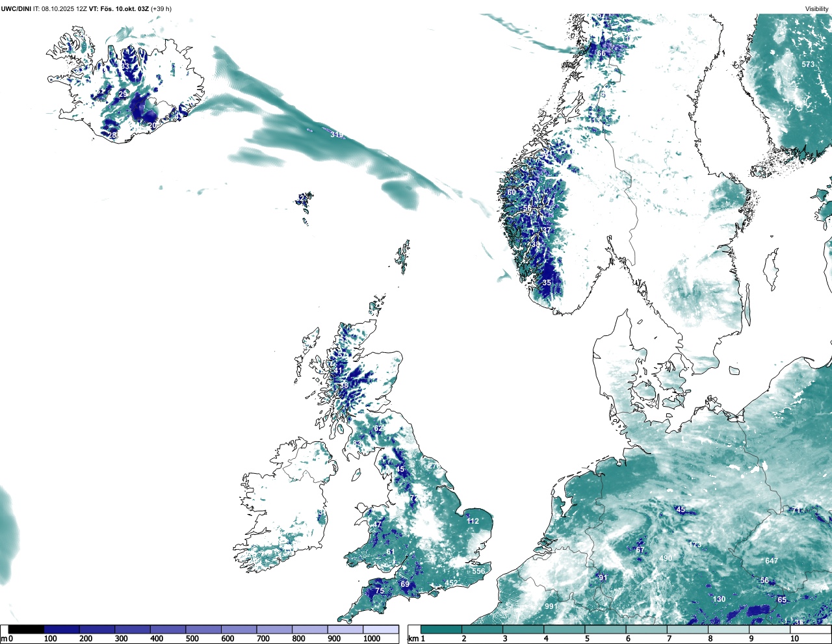This screenshot has height=644, width=832.
Task: Click the '67' value in western Germany
Action: click(640, 550)
